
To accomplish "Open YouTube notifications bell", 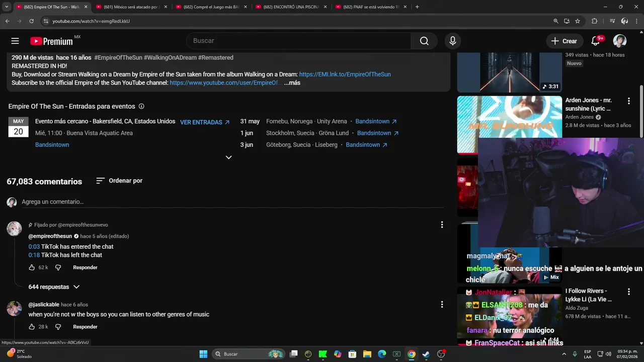I will (x=596, y=41).
